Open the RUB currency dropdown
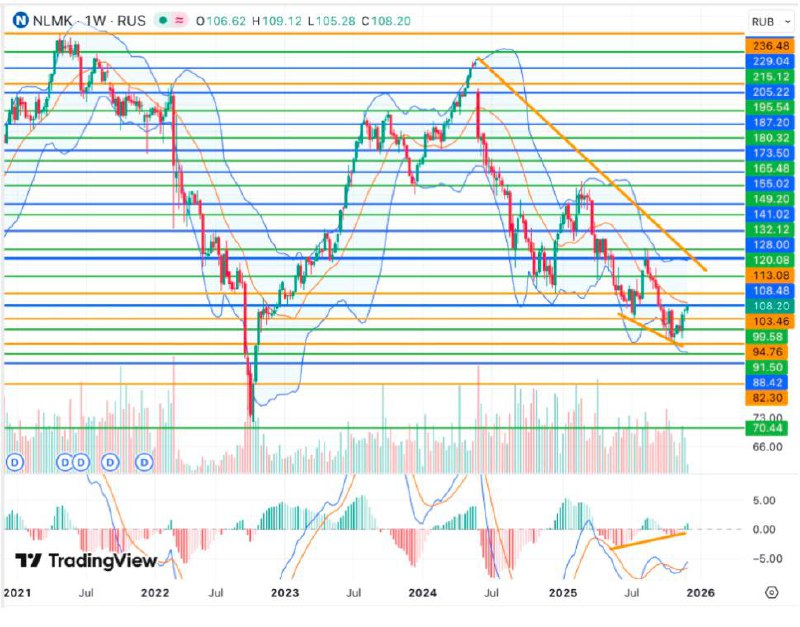 [768, 21]
